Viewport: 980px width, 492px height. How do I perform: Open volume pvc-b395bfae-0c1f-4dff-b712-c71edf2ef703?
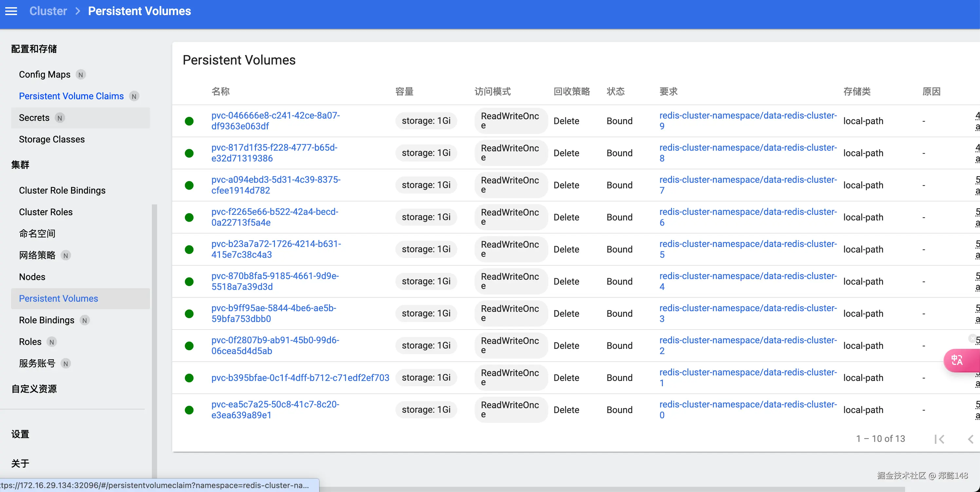[300, 378]
